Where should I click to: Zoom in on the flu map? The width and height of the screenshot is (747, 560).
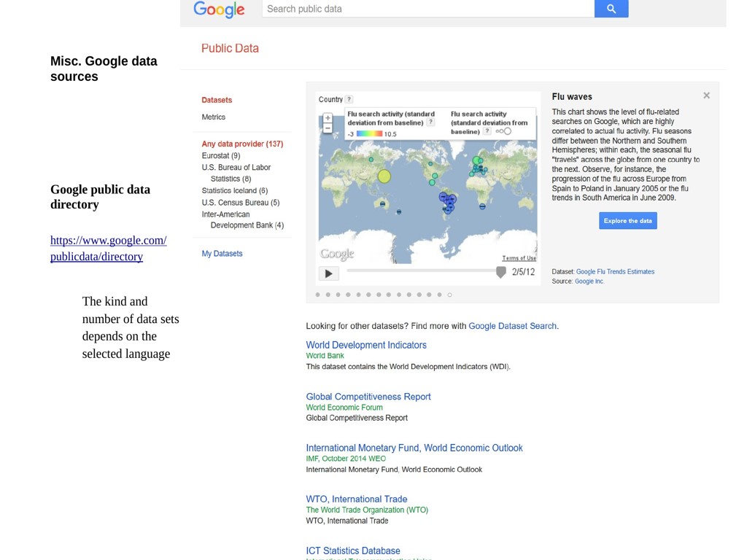pos(328,117)
